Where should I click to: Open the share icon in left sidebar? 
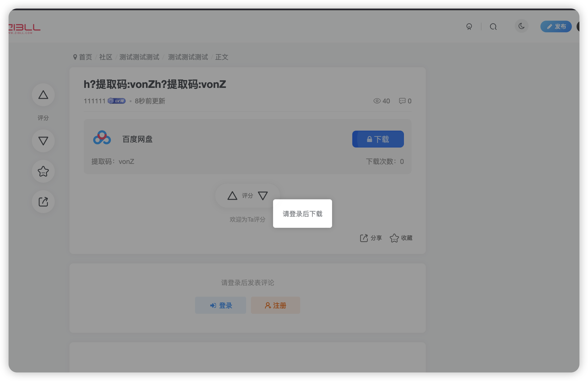pos(43,202)
